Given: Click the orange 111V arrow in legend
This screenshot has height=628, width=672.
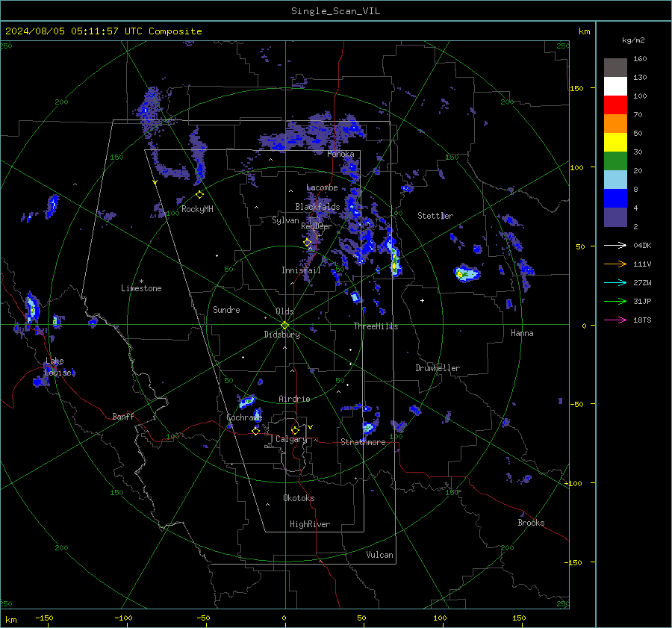Looking at the screenshot, I should (615, 264).
